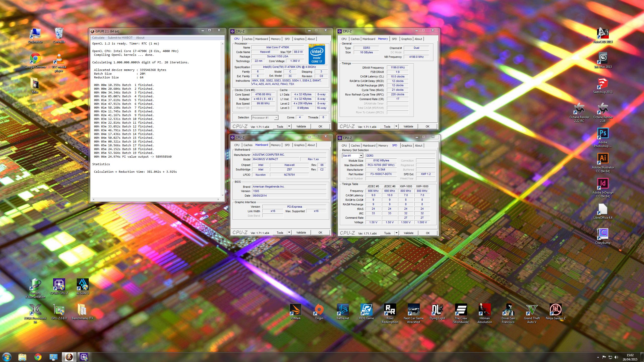This screenshot has height=362, width=644.
Task: Open the Ordinateur desktop icon
Action: (35, 36)
